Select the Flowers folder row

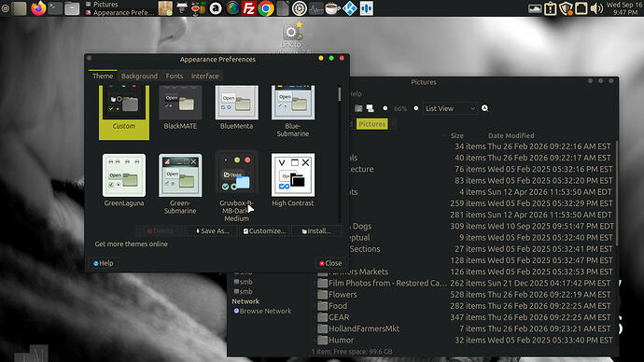(x=464, y=295)
